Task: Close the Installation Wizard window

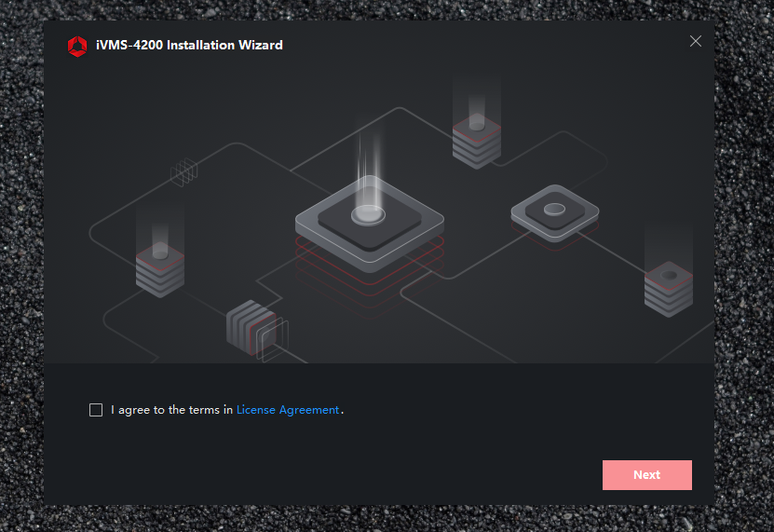Action: [x=696, y=41]
